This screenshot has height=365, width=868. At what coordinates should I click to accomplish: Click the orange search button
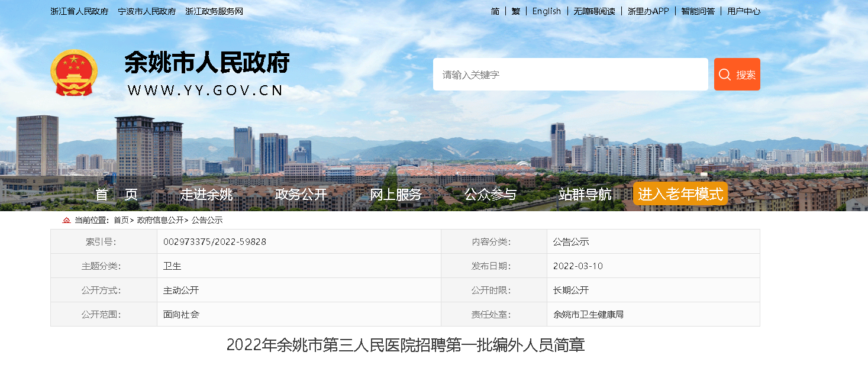(x=737, y=75)
